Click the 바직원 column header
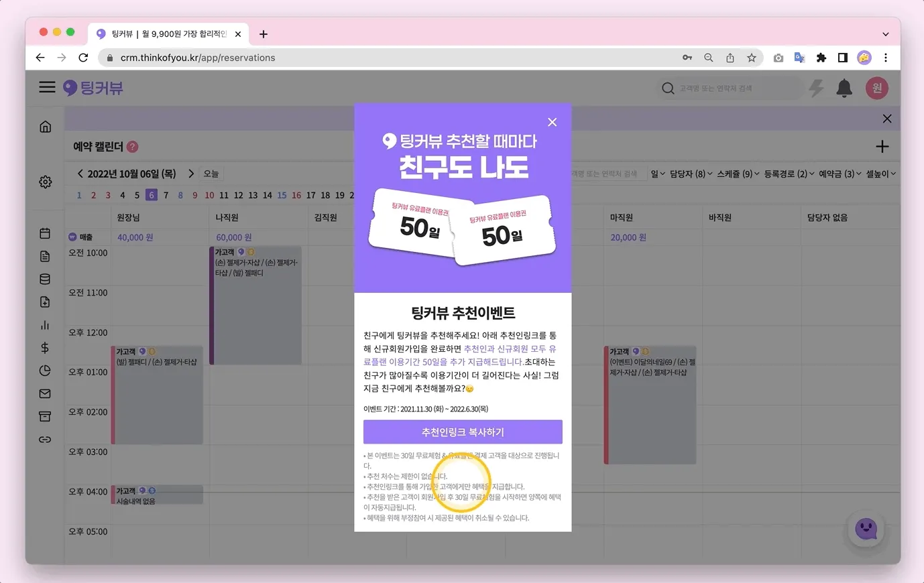The image size is (924, 583). point(720,218)
